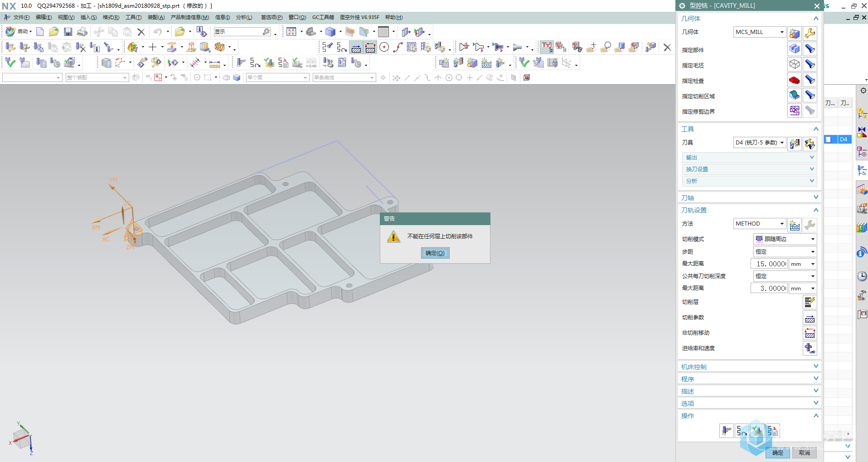868x462 pixels.
Task: Expand the 选项 section
Action: click(749, 403)
